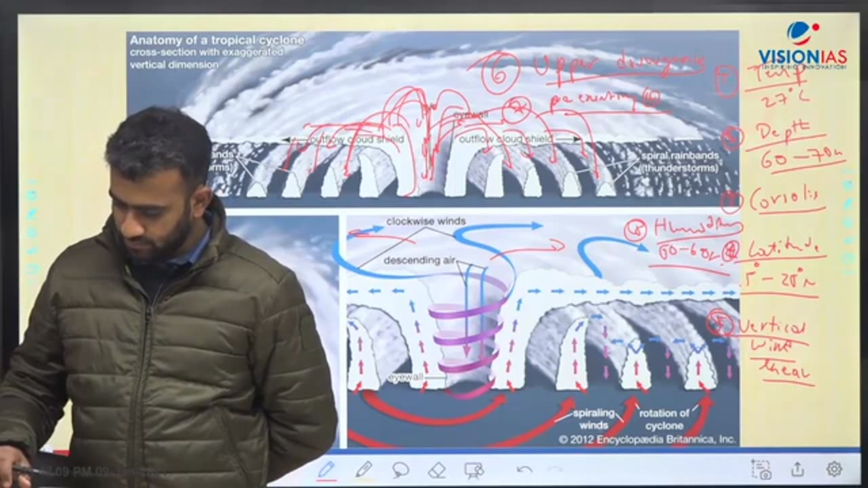Redo the undone stroke
868x488 pixels.
pos(555,469)
